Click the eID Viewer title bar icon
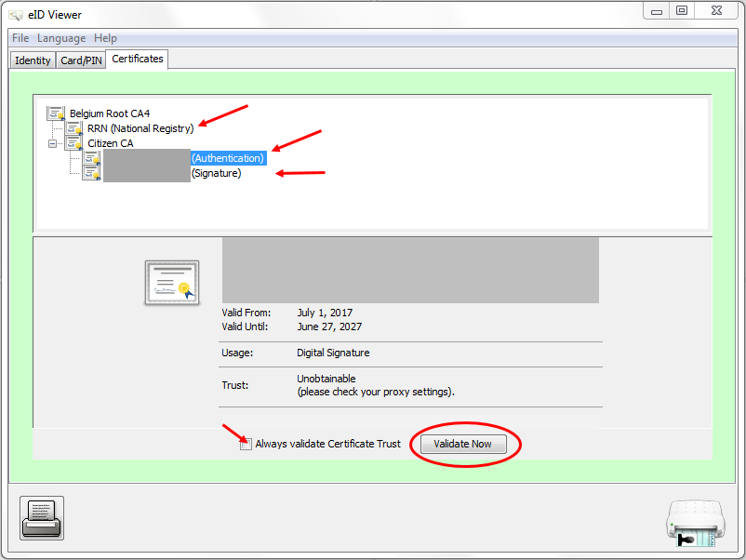The height and width of the screenshot is (560, 746). click(x=16, y=15)
